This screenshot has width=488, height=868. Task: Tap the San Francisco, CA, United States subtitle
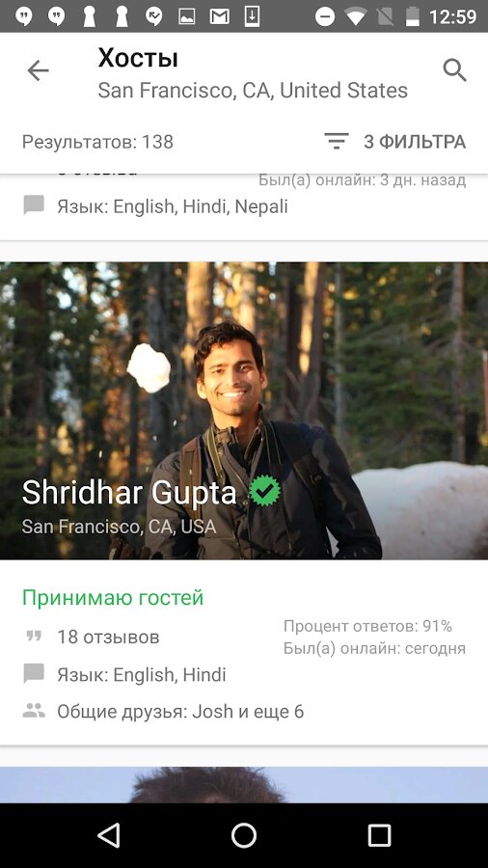(253, 91)
